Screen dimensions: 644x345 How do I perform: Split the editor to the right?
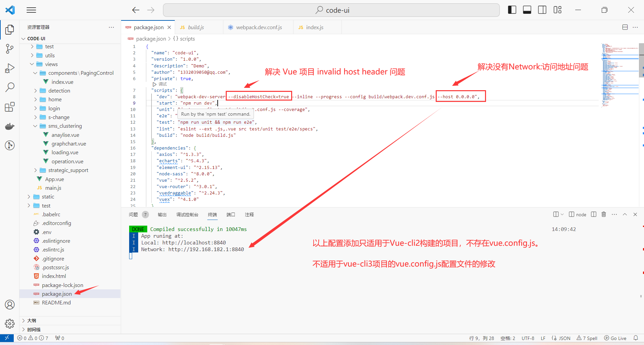(x=625, y=27)
